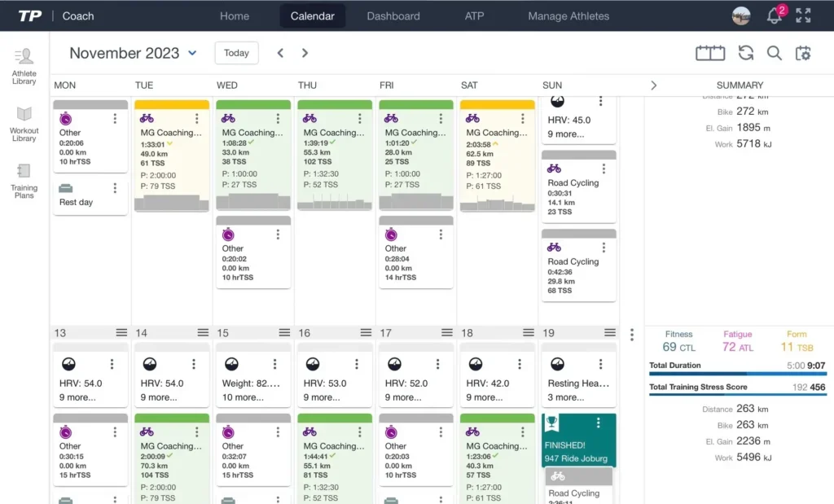834x504 pixels.
Task: Open calendar settings via the gear-calendar icon
Action: pyautogui.click(x=803, y=52)
